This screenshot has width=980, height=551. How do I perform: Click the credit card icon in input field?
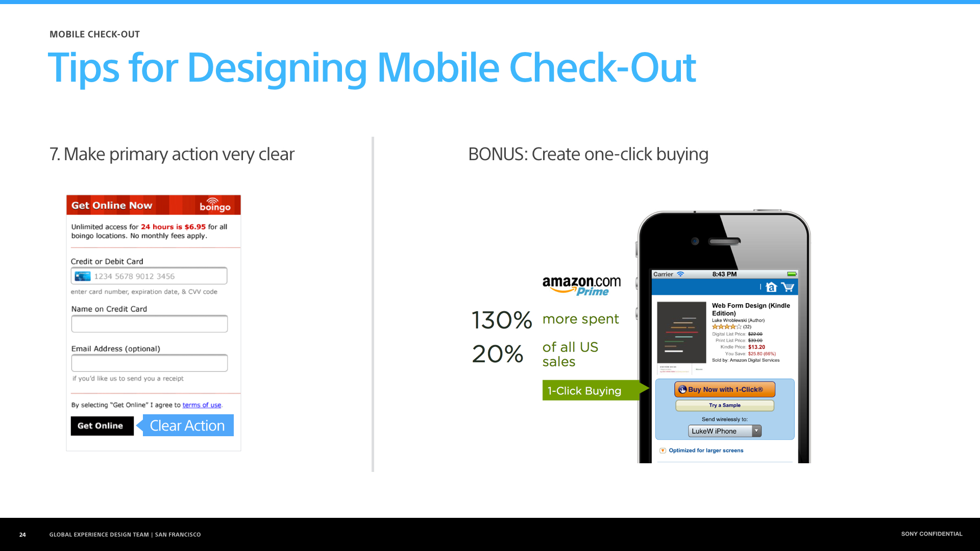point(82,276)
